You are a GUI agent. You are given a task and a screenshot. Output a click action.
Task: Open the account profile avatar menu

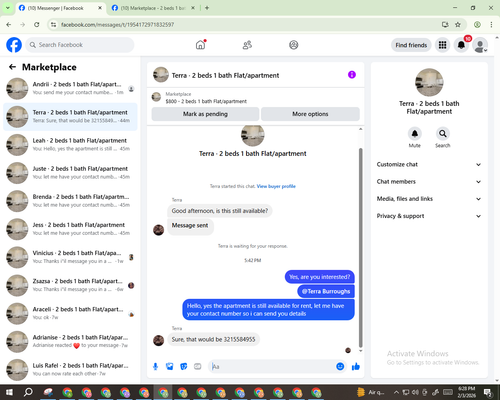(x=480, y=45)
